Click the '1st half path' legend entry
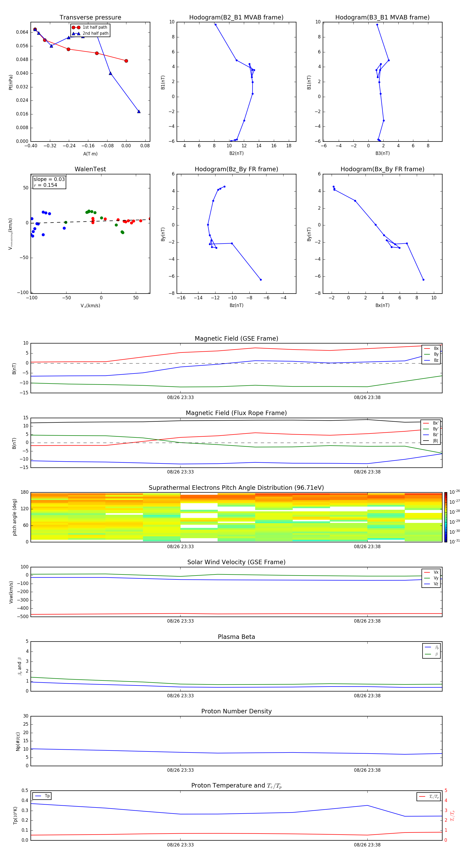Image resolution: width=473 pixels, height=868 pixels. (x=90, y=27)
